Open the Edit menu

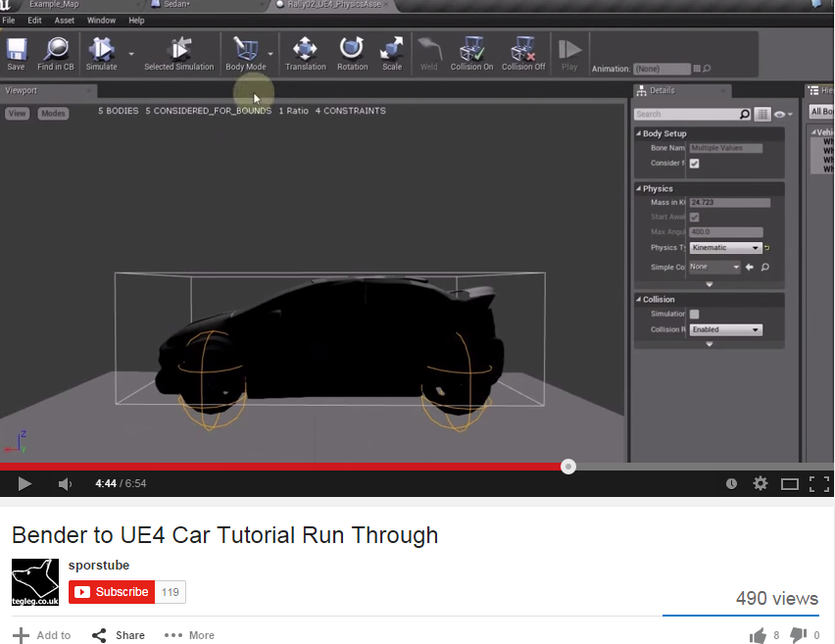(x=34, y=21)
